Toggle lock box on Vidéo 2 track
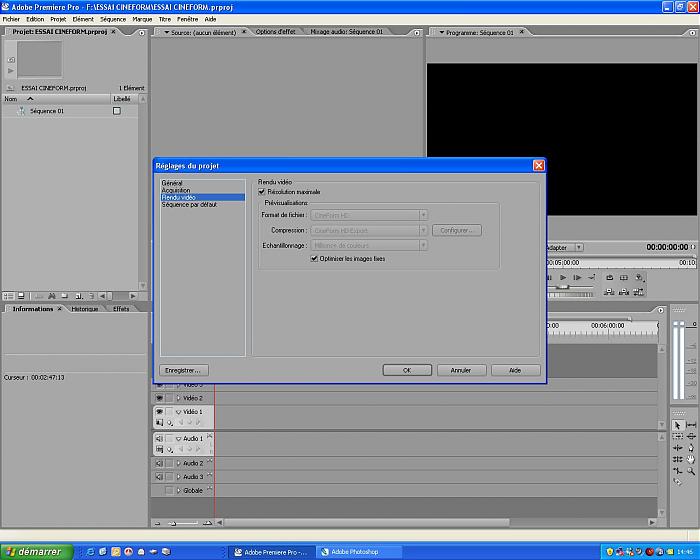Image resolution: width=700 pixels, height=560 pixels. pos(169,398)
